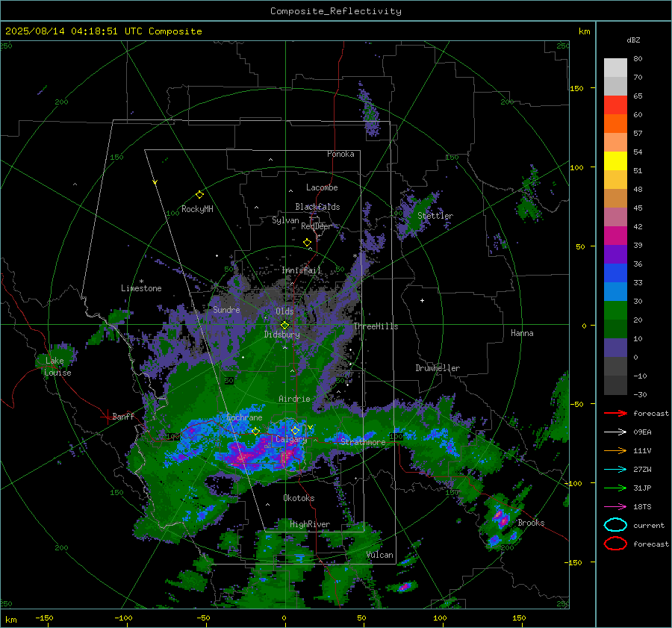The width and height of the screenshot is (672, 628).
Task: Click the cyan current ellipse legend icon
Action: (615, 525)
